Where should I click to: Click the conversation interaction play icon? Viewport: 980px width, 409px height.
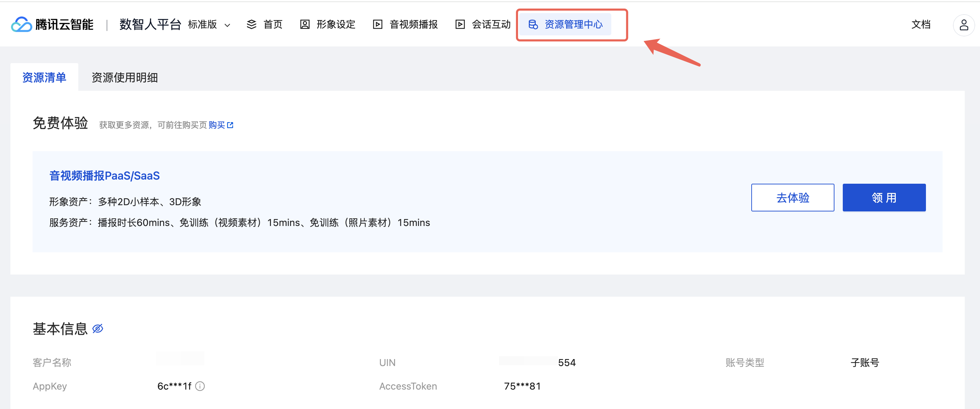click(460, 24)
